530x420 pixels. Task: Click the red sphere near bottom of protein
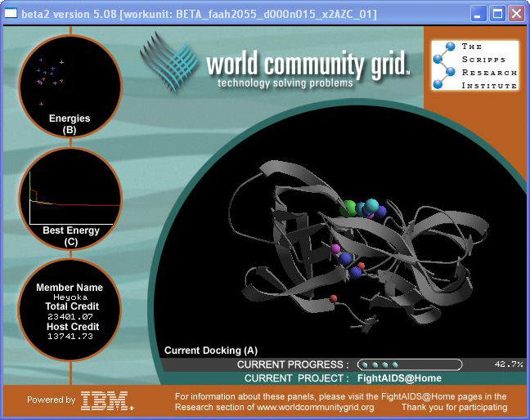tap(333, 300)
